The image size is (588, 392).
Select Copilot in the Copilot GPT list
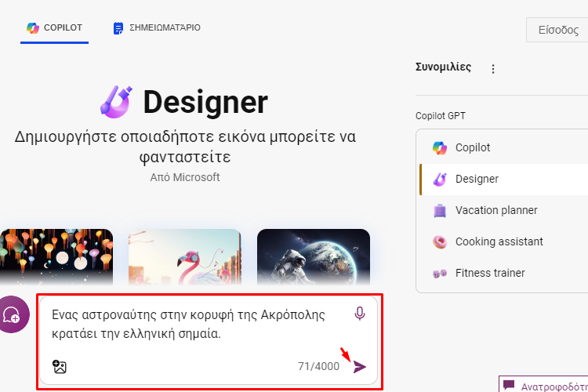click(503, 148)
